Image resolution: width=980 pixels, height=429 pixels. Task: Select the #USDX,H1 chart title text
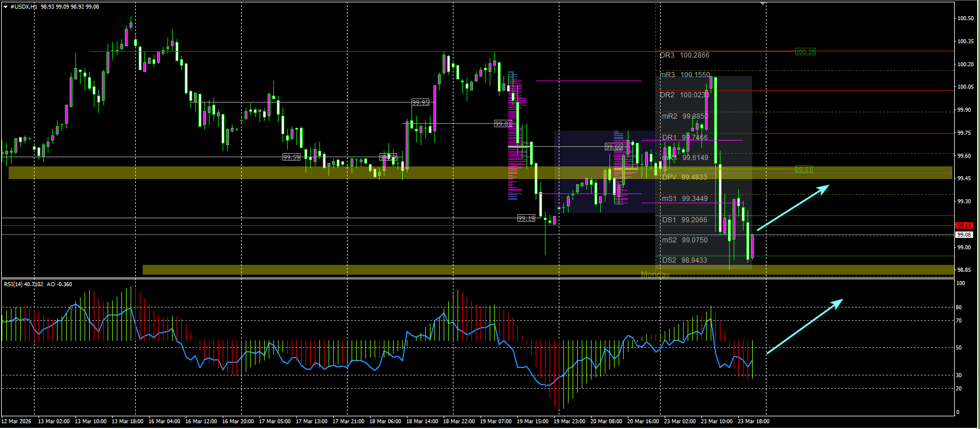[x=24, y=7]
